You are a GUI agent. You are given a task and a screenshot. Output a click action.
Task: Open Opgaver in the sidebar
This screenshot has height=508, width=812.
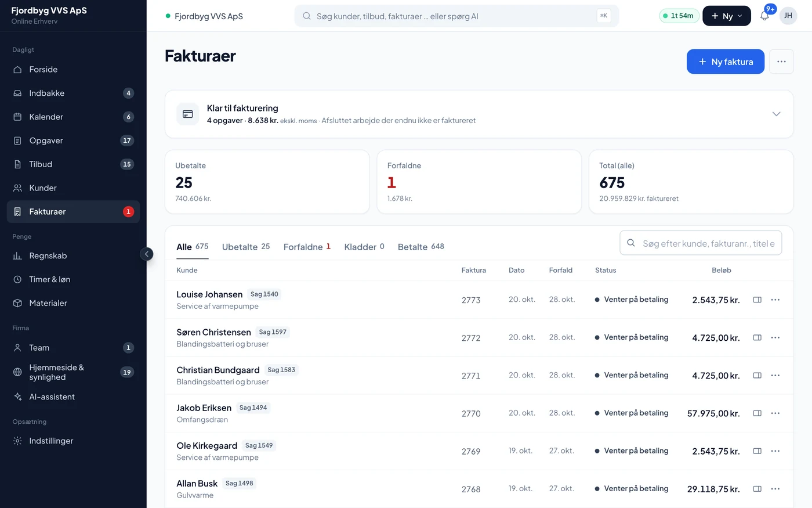pos(73,140)
